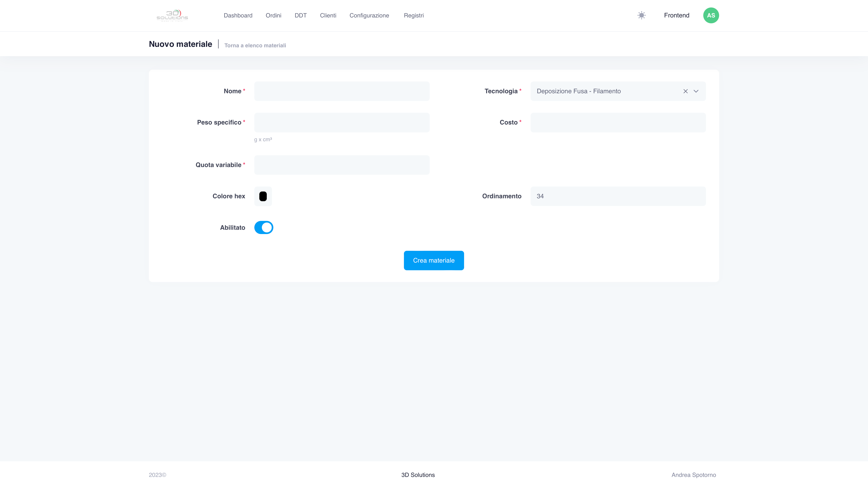Click the Crea materiale button
The width and height of the screenshot is (868, 488).
[x=434, y=261]
